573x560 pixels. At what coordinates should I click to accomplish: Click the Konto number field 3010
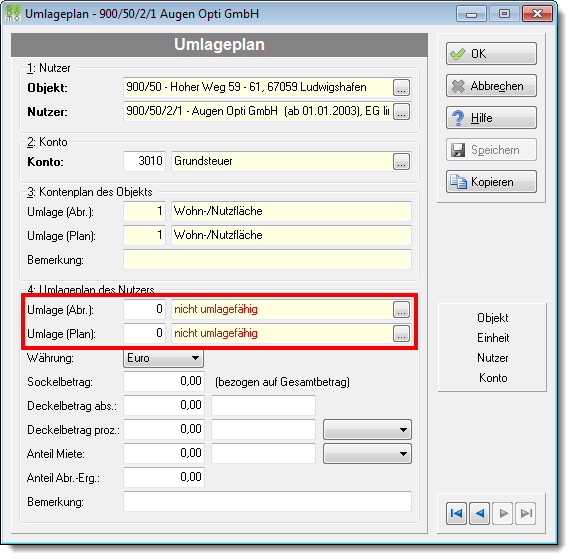click(144, 161)
